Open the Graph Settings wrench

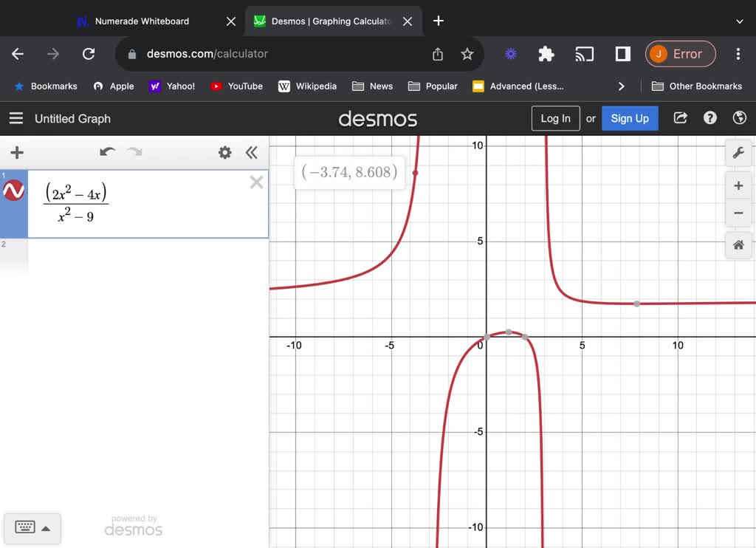738,153
